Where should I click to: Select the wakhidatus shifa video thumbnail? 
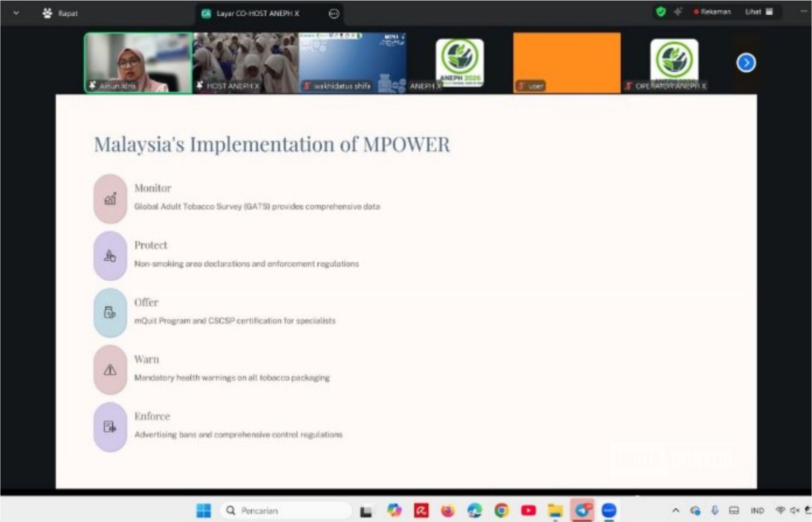click(x=352, y=62)
